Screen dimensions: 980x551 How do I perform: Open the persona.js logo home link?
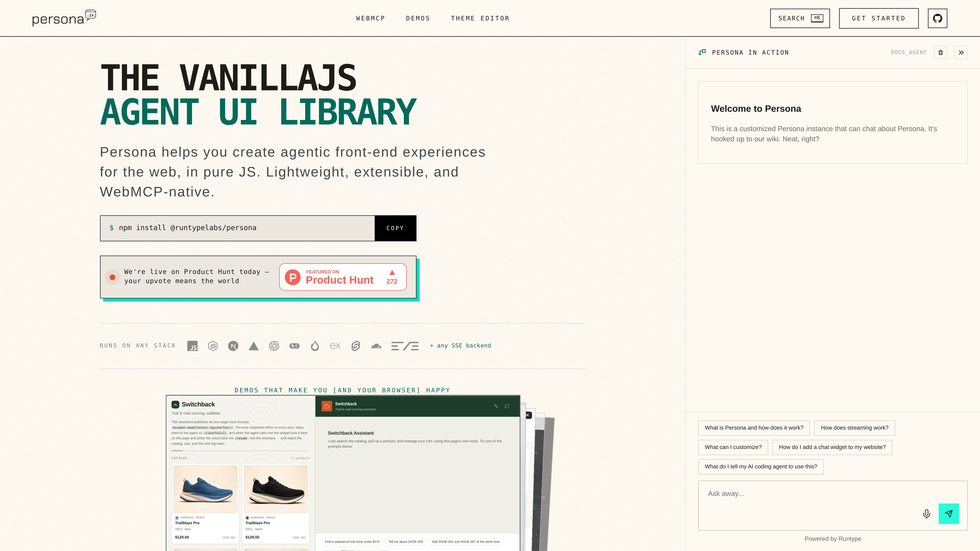click(x=64, y=18)
